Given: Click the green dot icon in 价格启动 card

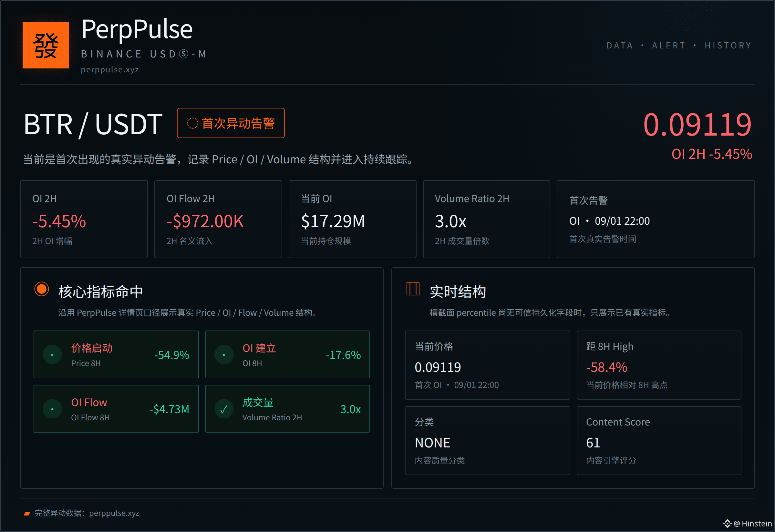Looking at the screenshot, I should [x=52, y=355].
